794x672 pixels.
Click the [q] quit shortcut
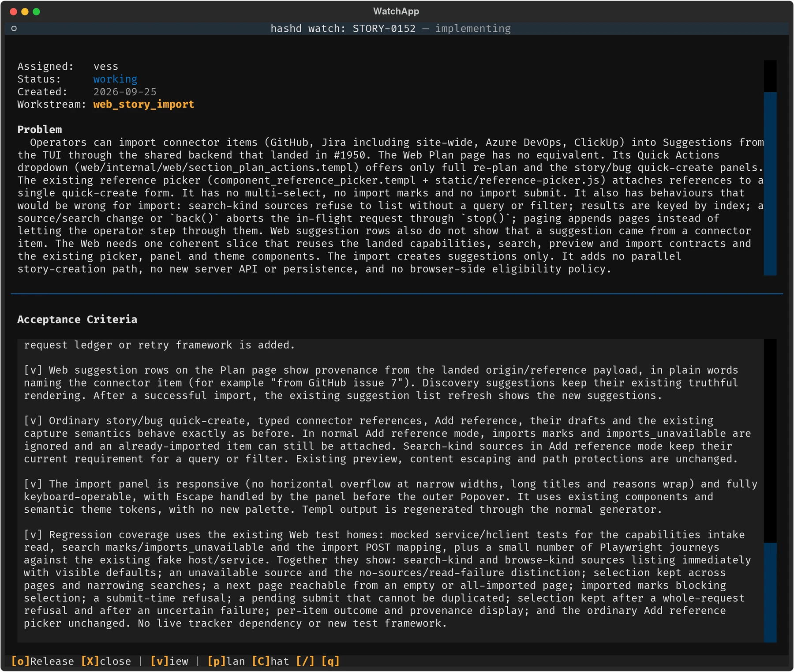pos(331,661)
